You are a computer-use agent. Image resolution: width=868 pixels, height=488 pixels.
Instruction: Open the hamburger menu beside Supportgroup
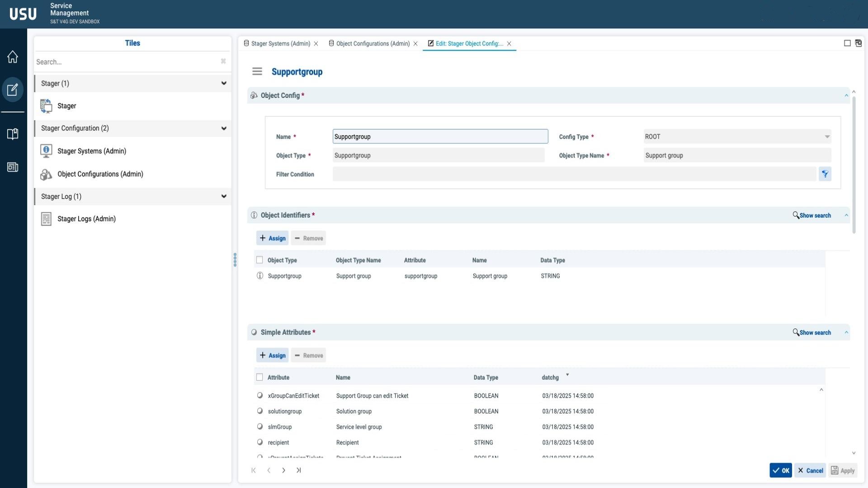coord(257,71)
